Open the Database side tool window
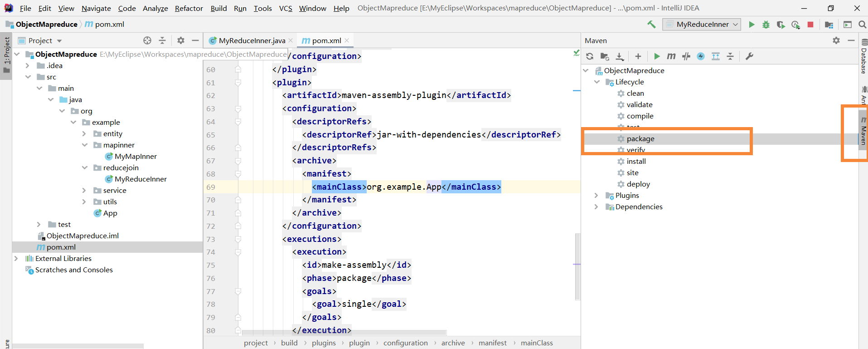The width and height of the screenshot is (868, 349). tap(863, 57)
